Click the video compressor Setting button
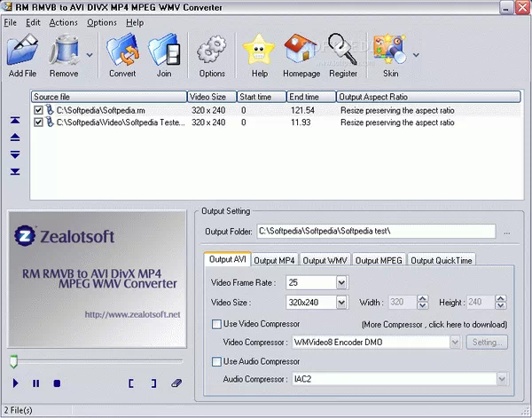The width and height of the screenshot is (532, 418). [487, 343]
